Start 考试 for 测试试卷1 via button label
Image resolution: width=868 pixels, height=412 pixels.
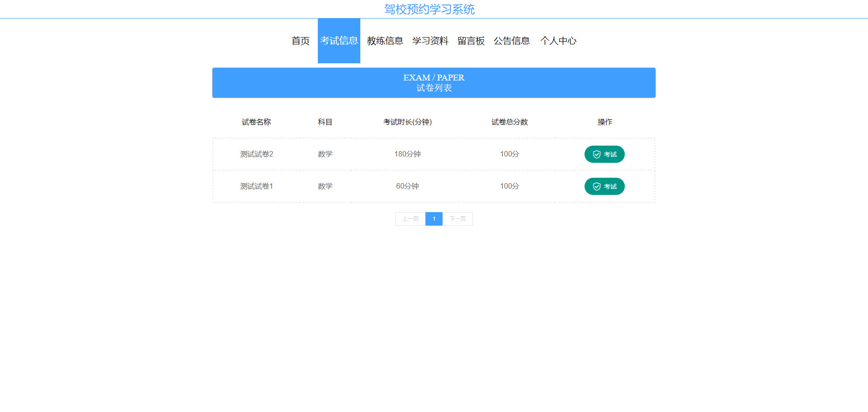(610, 186)
